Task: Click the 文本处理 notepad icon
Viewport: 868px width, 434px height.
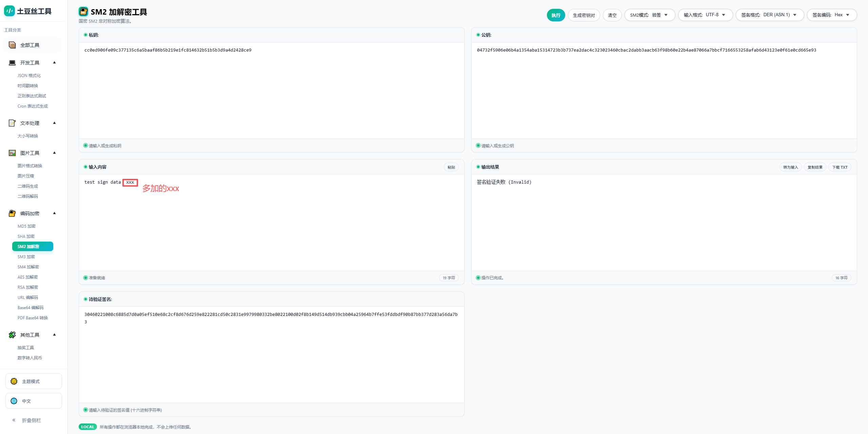Action: tap(12, 123)
